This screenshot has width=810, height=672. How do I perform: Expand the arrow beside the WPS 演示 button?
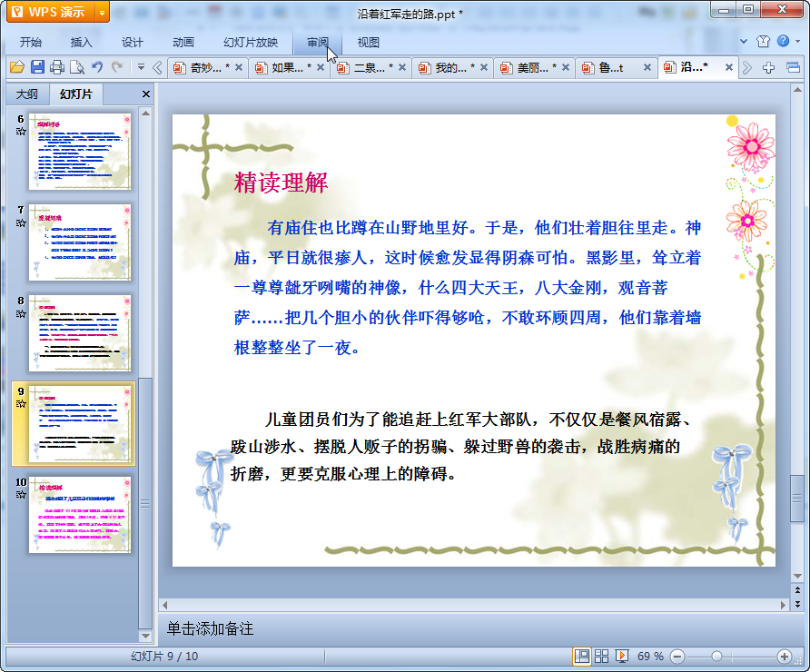click(x=103, y=13)
